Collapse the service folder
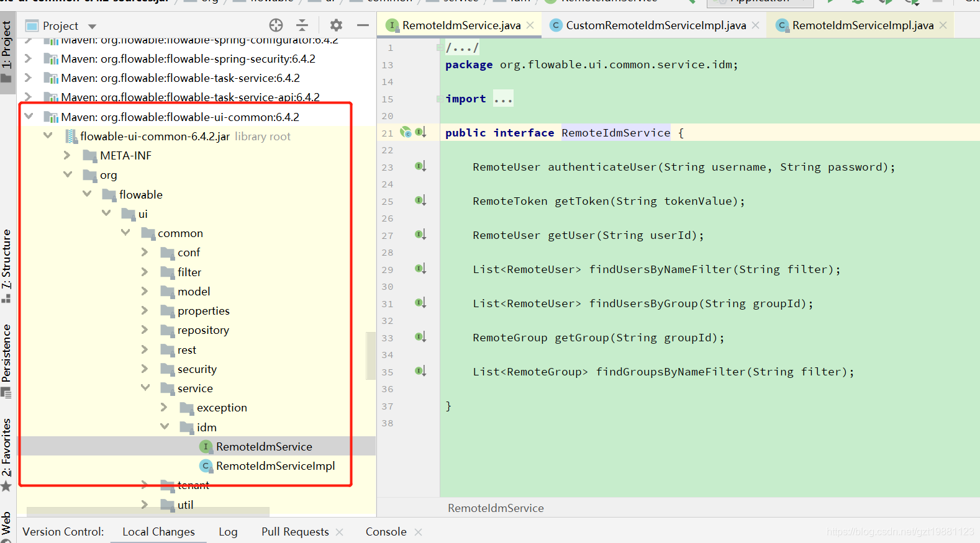The width and height of the screenshot is (980, 543). point(145,387)
